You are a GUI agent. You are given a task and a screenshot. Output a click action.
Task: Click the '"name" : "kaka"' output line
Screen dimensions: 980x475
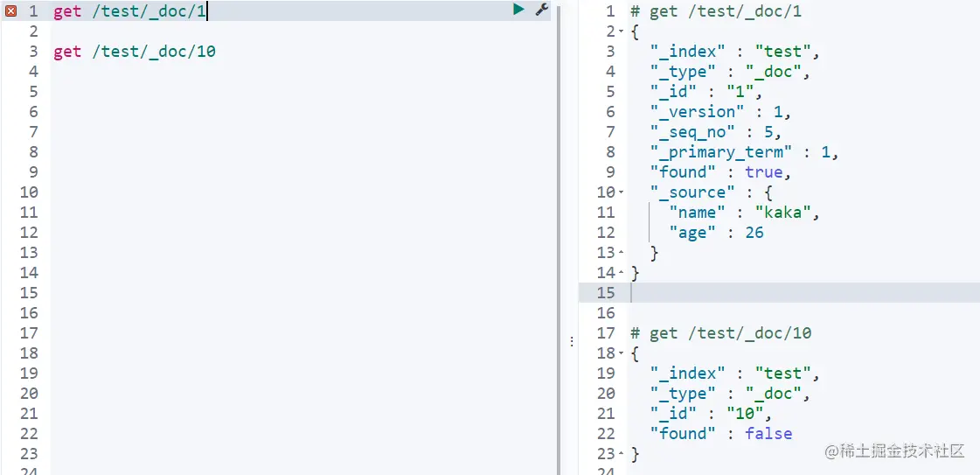click(x=744, y=213)
